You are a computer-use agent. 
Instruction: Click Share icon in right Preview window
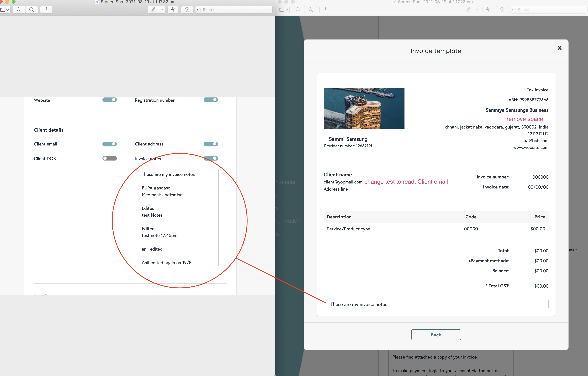325,10
